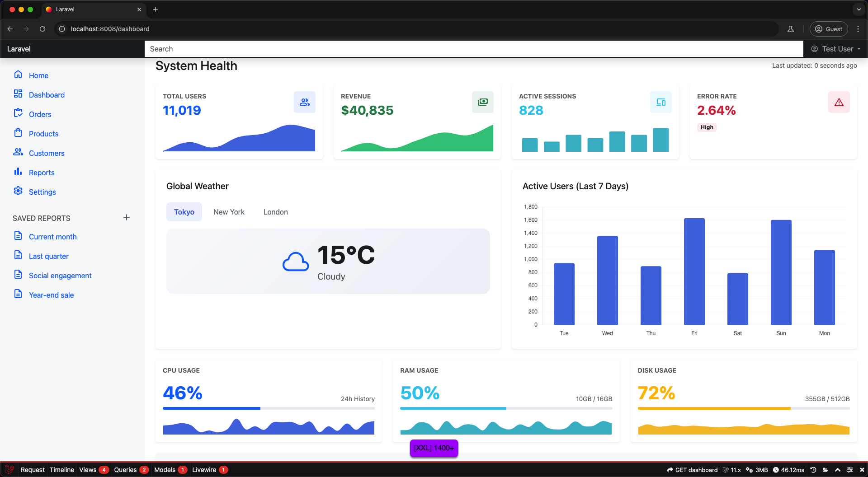Viewport: 868px width, 477px height.
Task: Open the Orders sidebar link
Action: coord(40,114)
